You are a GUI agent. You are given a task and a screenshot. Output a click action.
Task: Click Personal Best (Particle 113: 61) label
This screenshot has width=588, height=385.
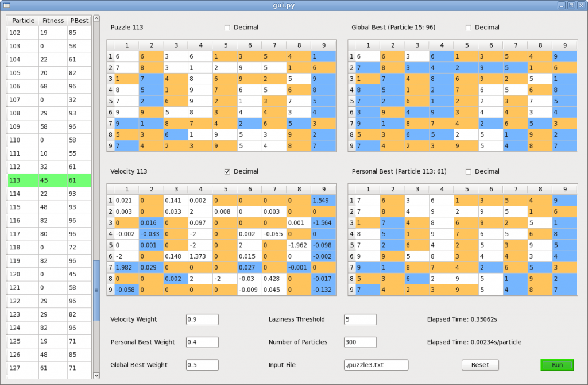399,171
